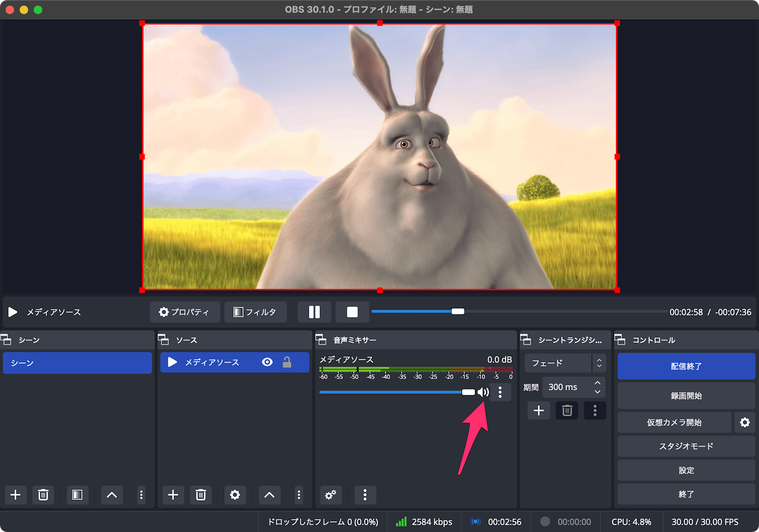Add a new source with plus icon
This screenshot has width=759, height=532.
[173, 494]
